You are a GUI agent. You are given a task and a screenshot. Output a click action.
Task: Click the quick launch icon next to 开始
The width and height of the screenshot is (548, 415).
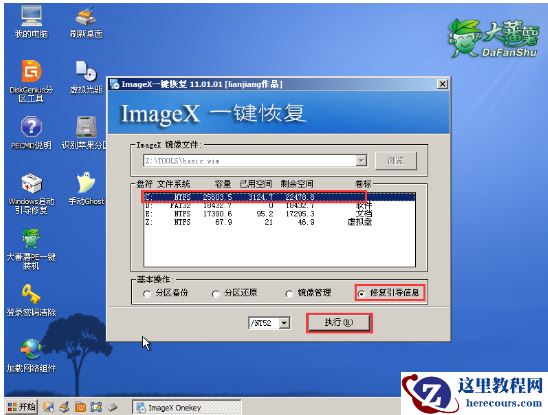click(49, 407)
